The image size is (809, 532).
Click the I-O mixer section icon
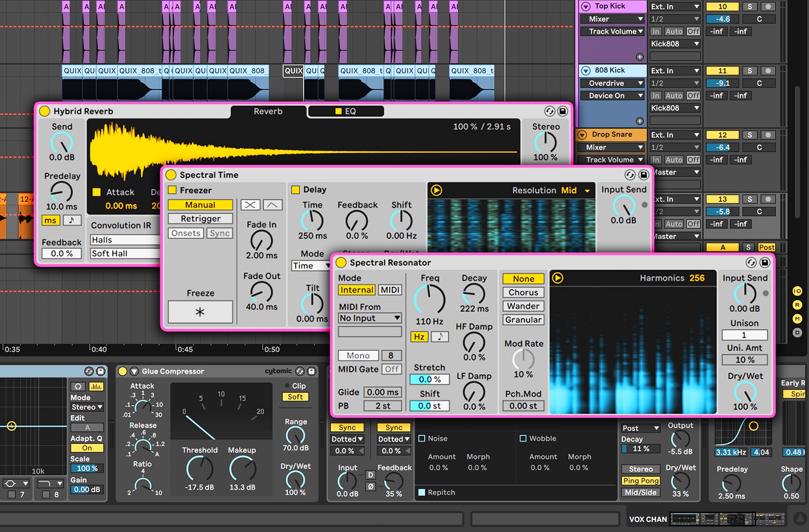[x=796, y=291]
